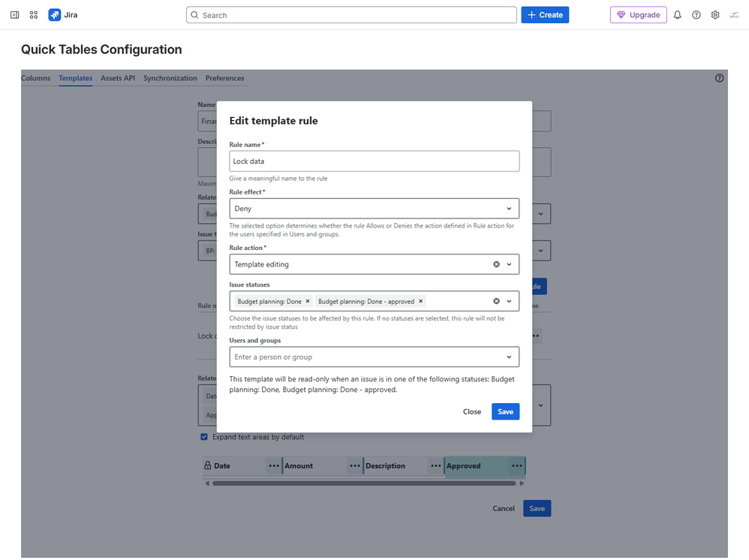Click the help icon beside configuration tabs
The image size is (749, 560).
pyautogui.click(x=720, y=78)
